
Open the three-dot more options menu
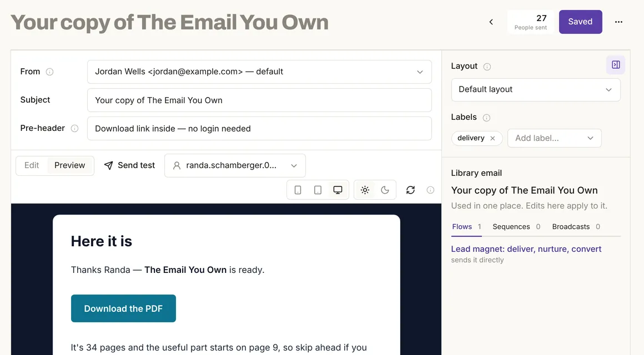pyautogui.click(x=618, y=22)
